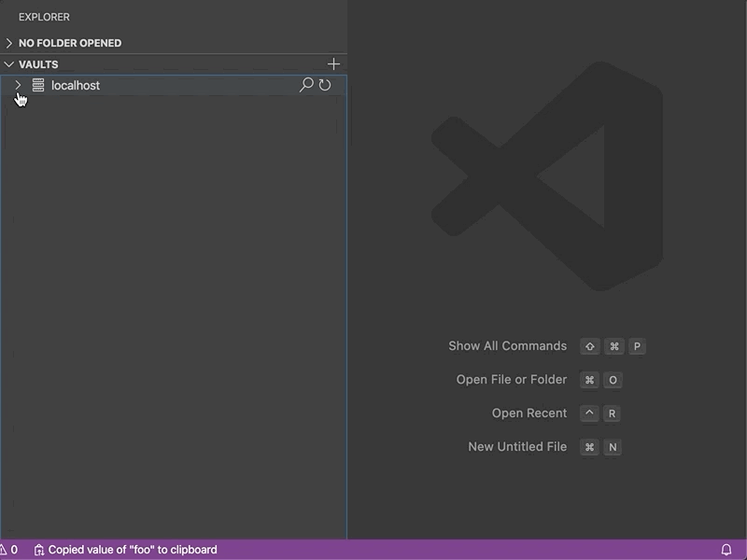Click the clipboard vault icon in the status bar
Screen dimensions: 747x560
39,550
